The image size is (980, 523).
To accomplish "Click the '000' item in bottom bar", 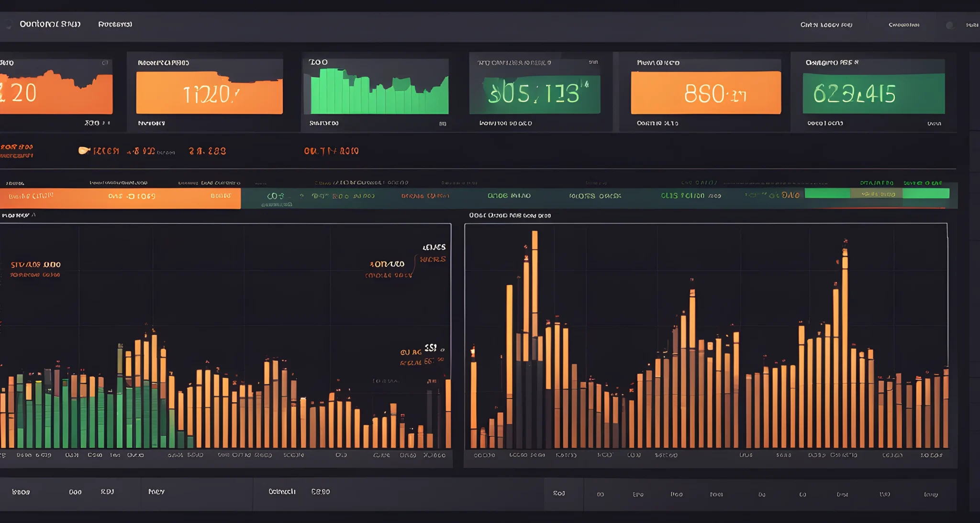I will [75, 492].
